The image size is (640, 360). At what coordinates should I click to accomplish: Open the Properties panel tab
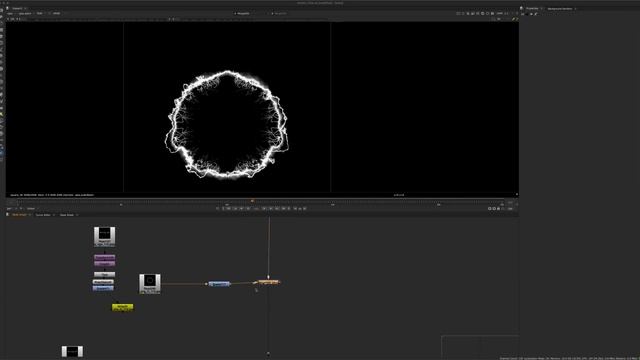point(532,8)
